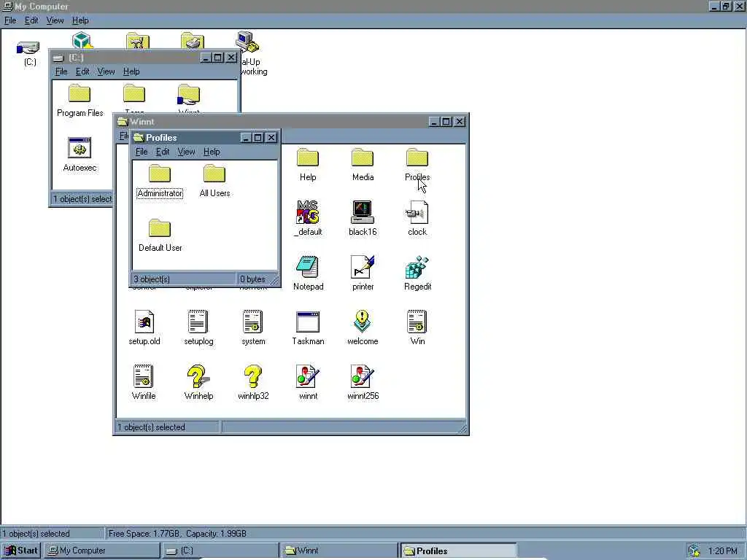Click "1 object(s) selected" status in Winnt
Image resolution: width=747 pixels, height=560 pixels.
pos(152,427)
